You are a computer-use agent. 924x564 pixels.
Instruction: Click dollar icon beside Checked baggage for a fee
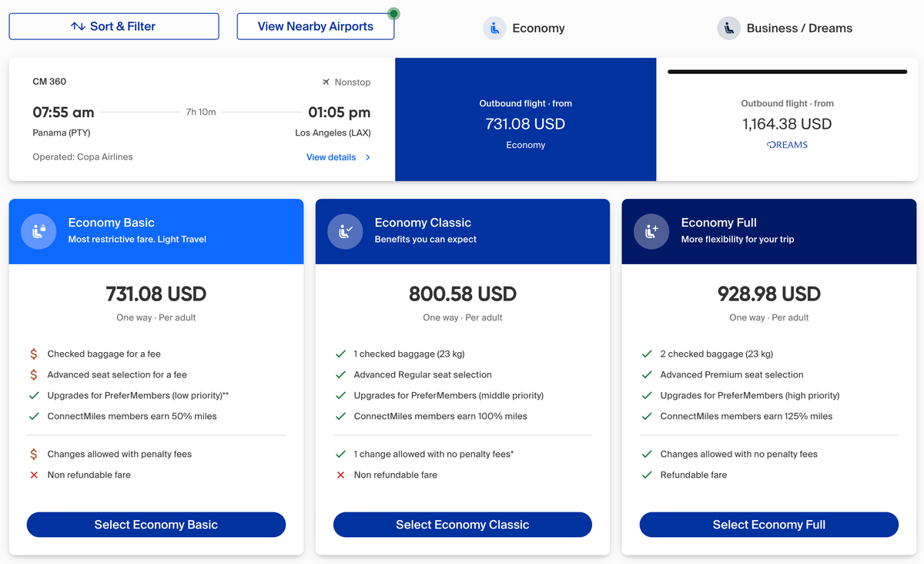pyautogui.click(x=34, y=354)
